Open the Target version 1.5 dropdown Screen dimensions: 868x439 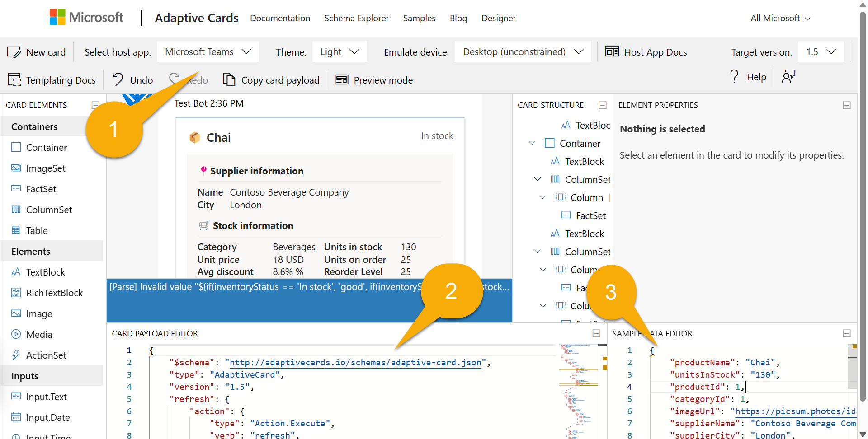[x=821, y=52]
